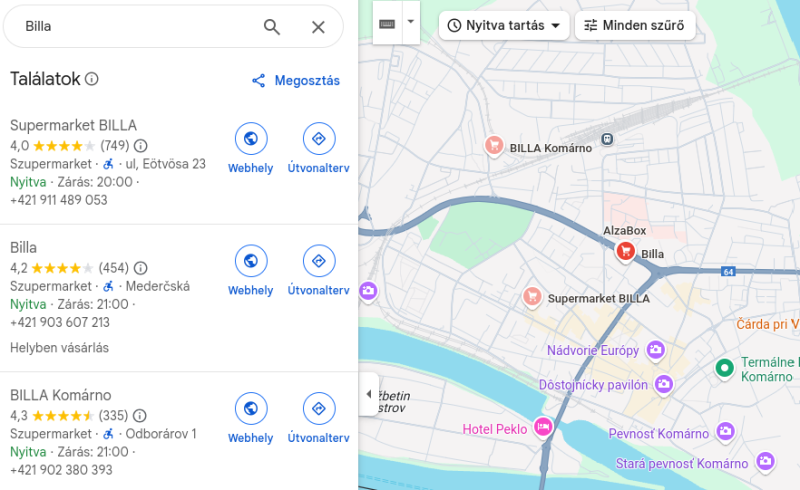
Task: Open the Találatok info icon
Action: (x=92, y=79)
